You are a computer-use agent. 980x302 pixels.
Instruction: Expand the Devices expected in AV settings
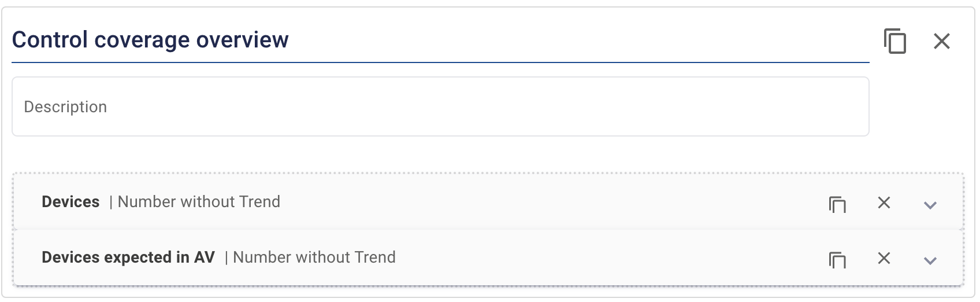click(930, 260)
